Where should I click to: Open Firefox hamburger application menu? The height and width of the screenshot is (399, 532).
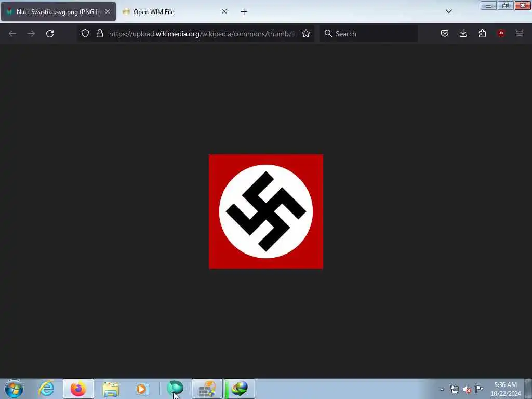coord(520,33)
